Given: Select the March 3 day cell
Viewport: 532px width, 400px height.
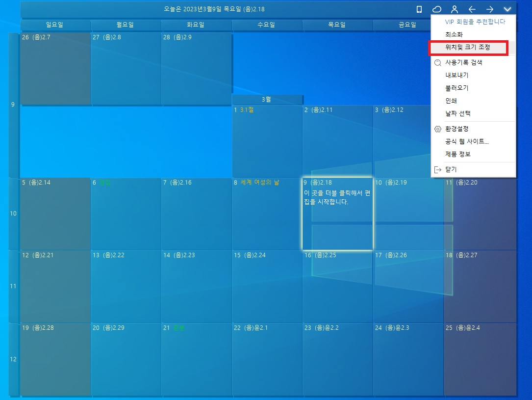Looking at the screenshot, I should 402,141.
